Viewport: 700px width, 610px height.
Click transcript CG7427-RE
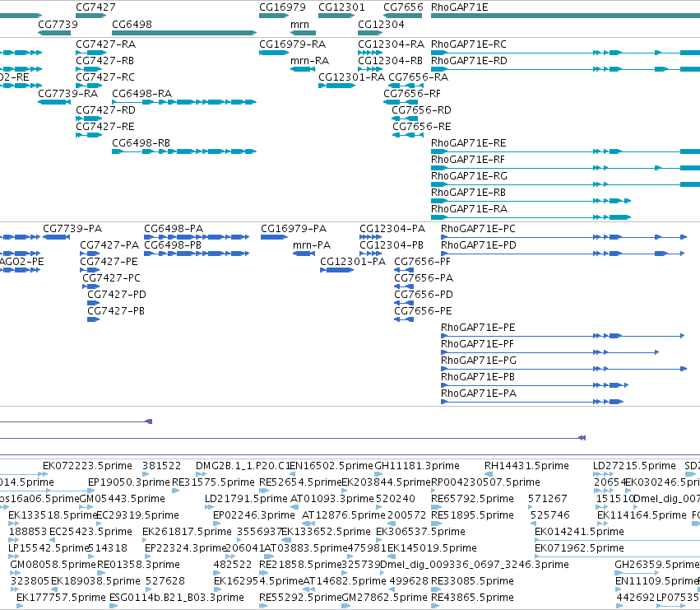click(105, 127)
